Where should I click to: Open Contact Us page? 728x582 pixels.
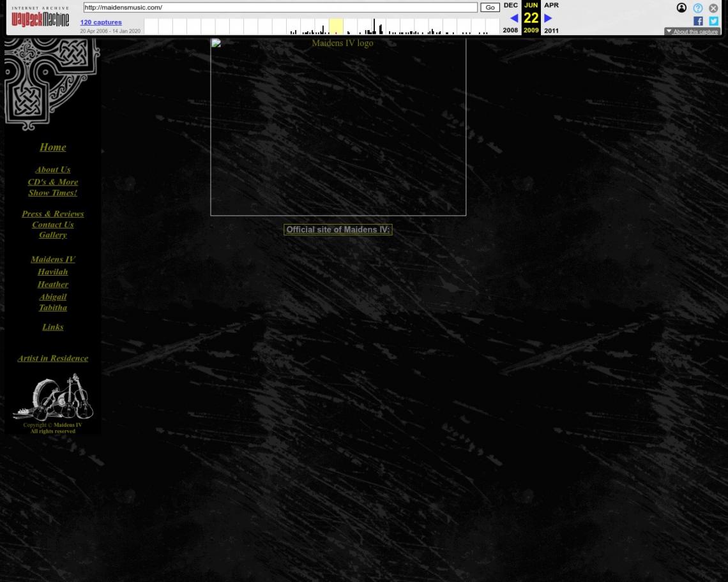pos(52,225)
